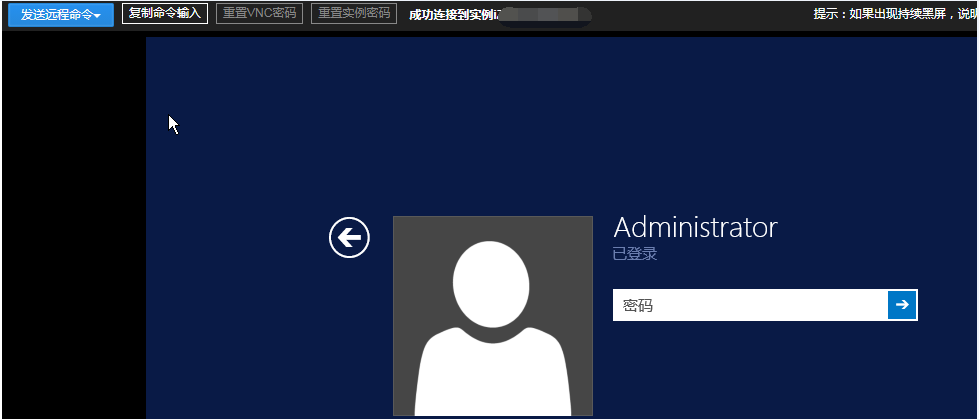This screenshot has height=419, width=979.
Task: Click the circled back arrow icon
Action: click(x=349, y=237)
